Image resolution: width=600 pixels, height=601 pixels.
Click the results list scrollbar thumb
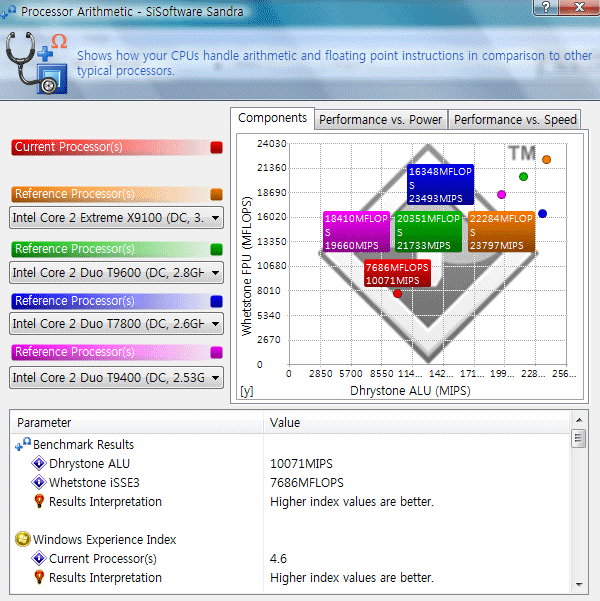579,439
